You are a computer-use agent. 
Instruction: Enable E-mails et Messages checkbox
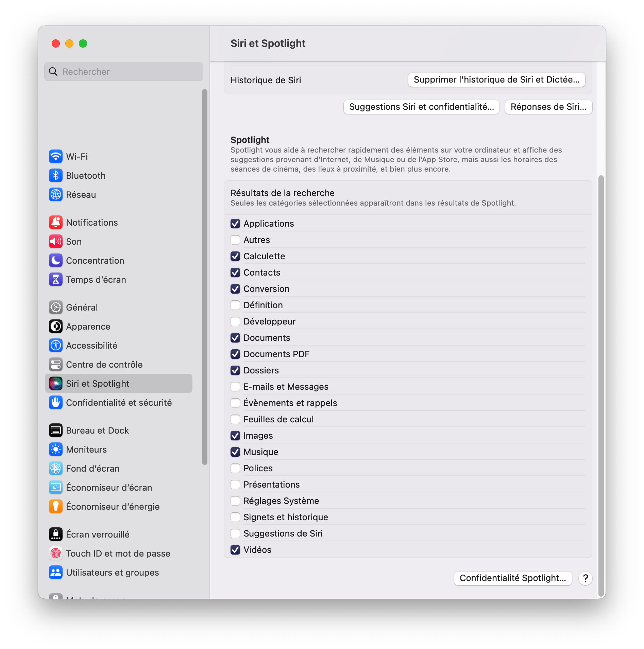point(235,387)
